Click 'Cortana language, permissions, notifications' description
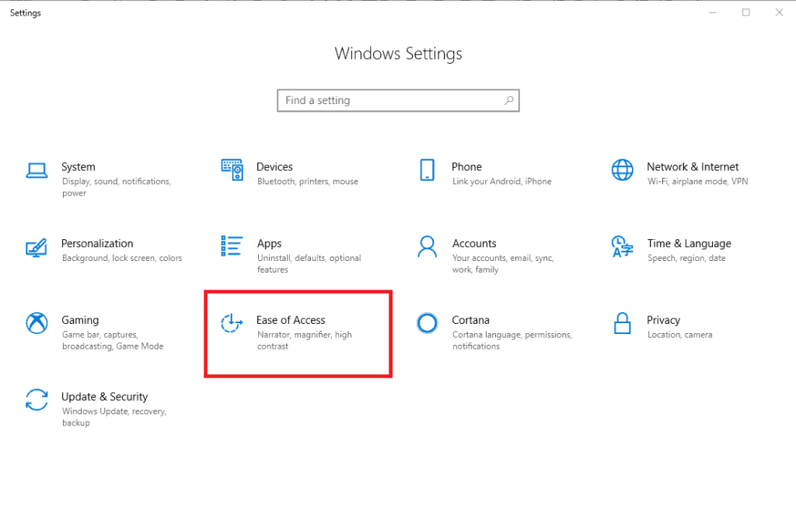The width and height of the screenshot is (796, 532). click(x=512, y=340)
